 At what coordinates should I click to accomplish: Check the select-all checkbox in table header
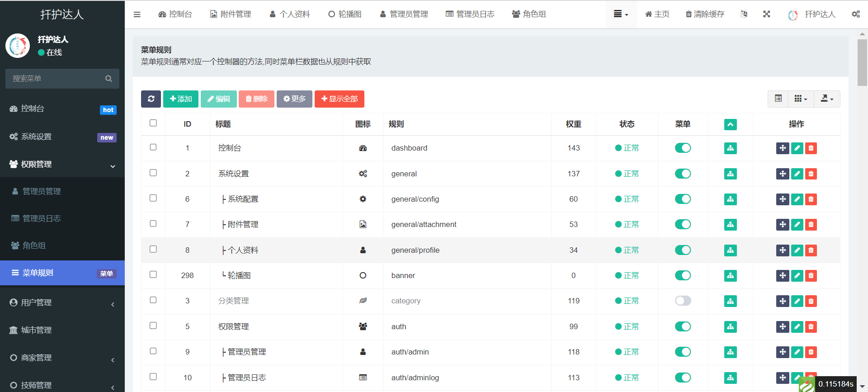153,123
